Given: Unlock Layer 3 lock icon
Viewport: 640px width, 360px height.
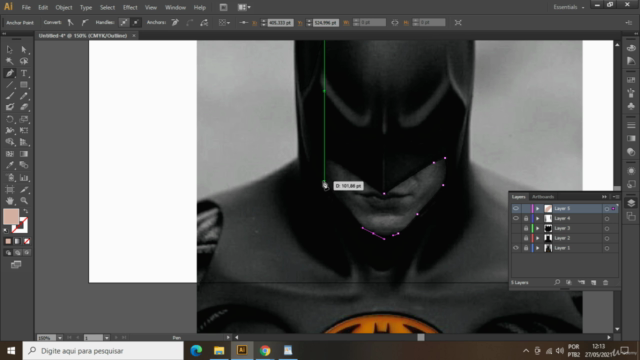Looking at the screenshot, I should point(526,228).
